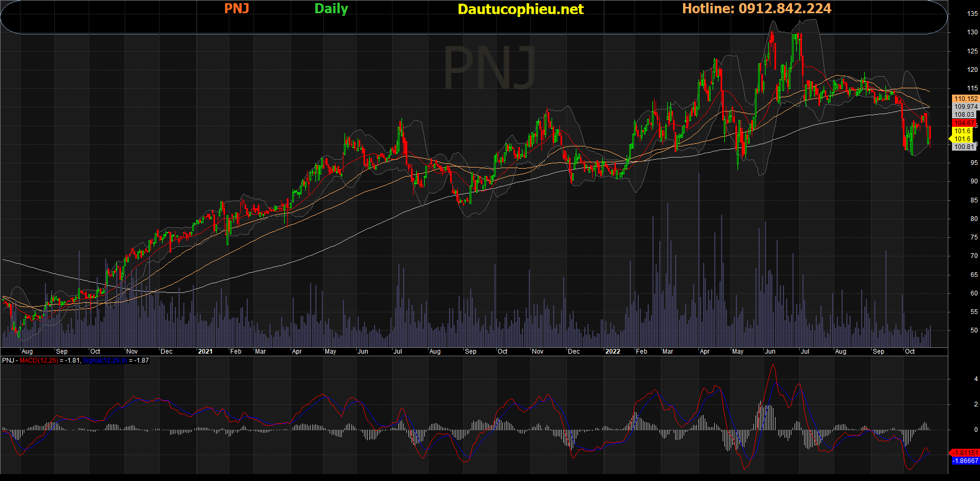The width and height of the screenshot is (980, 481).
Task: Select the orange 110.152 price tag
Action: [965, 99]
